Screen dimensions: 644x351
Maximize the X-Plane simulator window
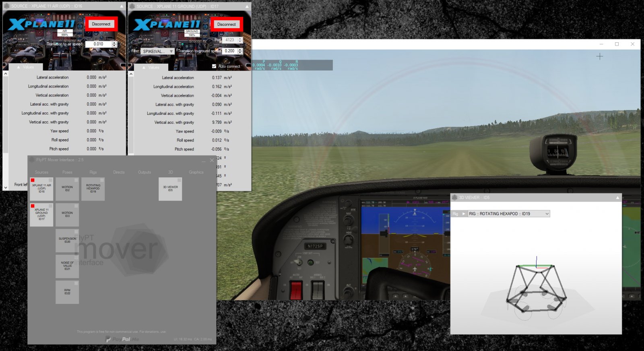point(617,44)
